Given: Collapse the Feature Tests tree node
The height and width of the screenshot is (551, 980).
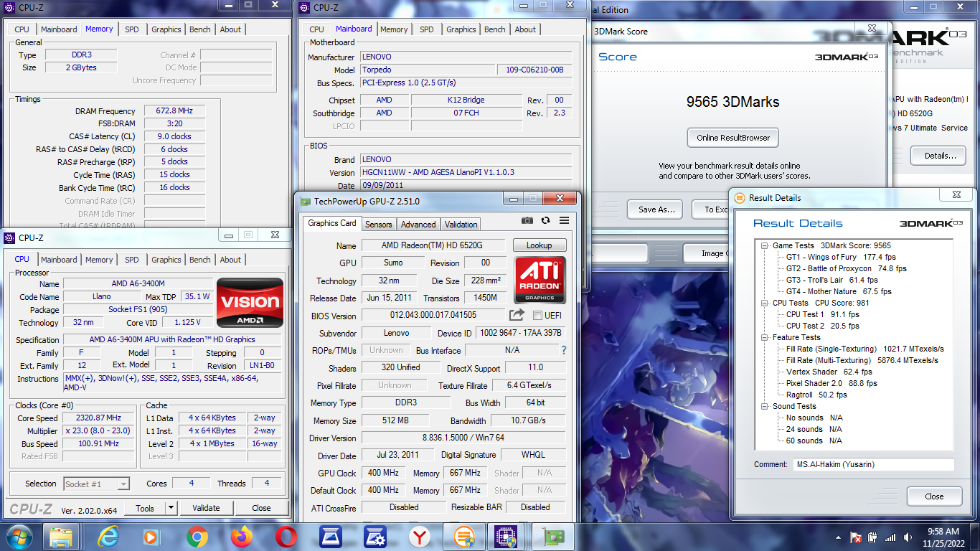Looking at the screenshot, I should pyautogui.click(x=765, y=337).
